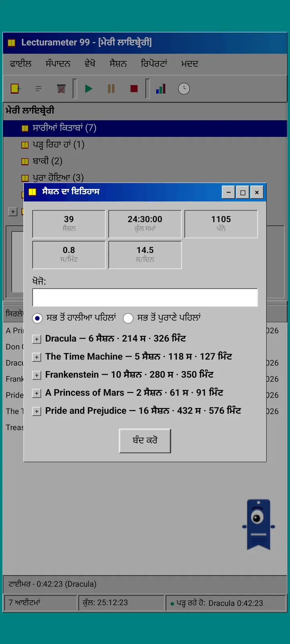Click the A Princess of Mars — 2 ਸੈਸ਼ਨ row text
The image size is (290, 644).
coord(134,393)
